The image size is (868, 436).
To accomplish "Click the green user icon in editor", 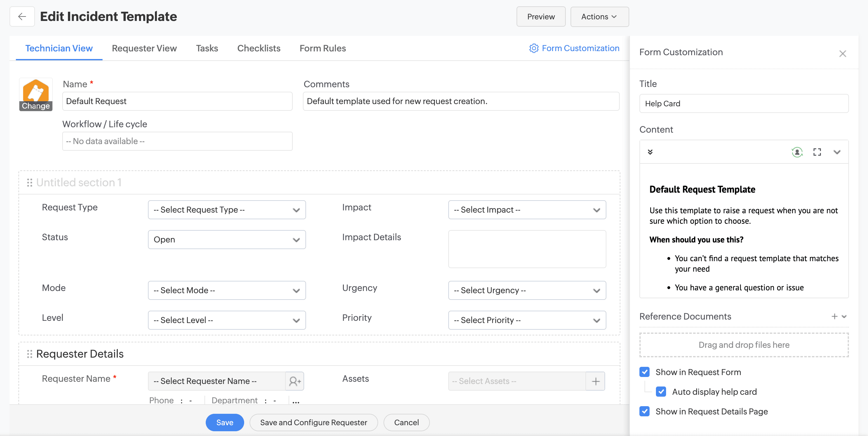I will coord(797,152).
